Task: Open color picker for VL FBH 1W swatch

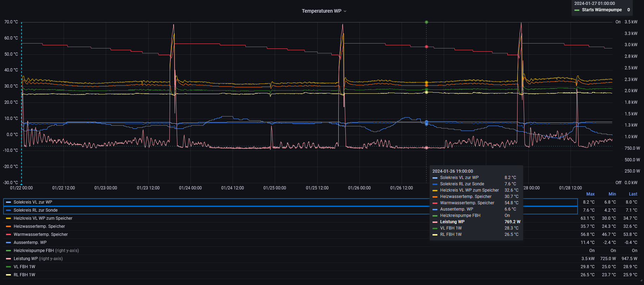Action: click(x=8, y=267)
